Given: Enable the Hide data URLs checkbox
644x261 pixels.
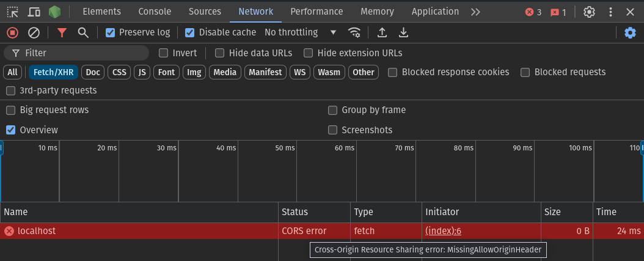Looking at the screenshot, I should pos(220,53).
